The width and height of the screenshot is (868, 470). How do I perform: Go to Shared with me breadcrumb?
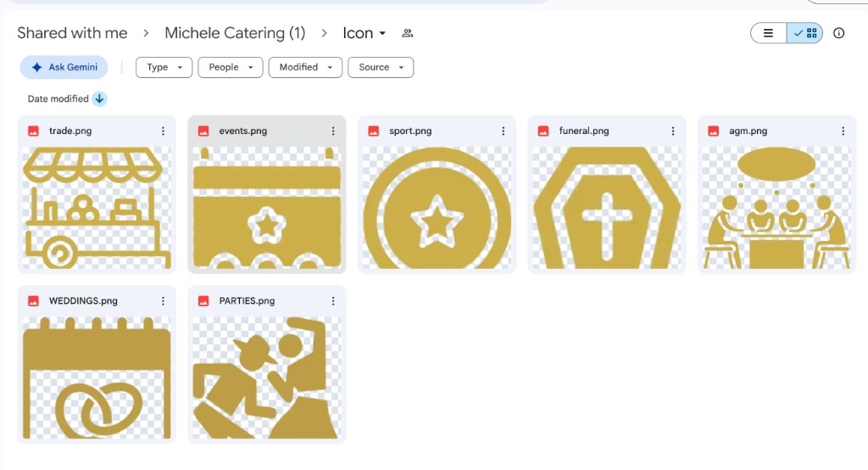click(73, 33)
